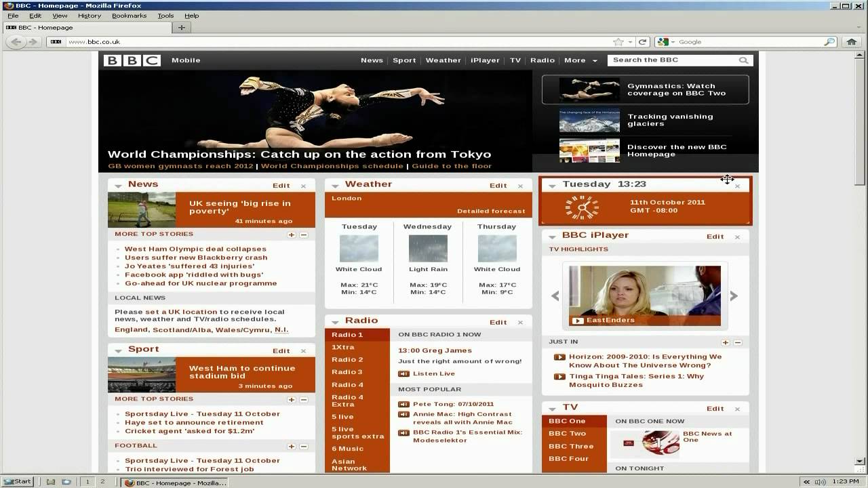The height and width of the screenshot is (488, 868).
Task: Click play icon beside Horizon: 2009-2010
Action: click(559, 357)
